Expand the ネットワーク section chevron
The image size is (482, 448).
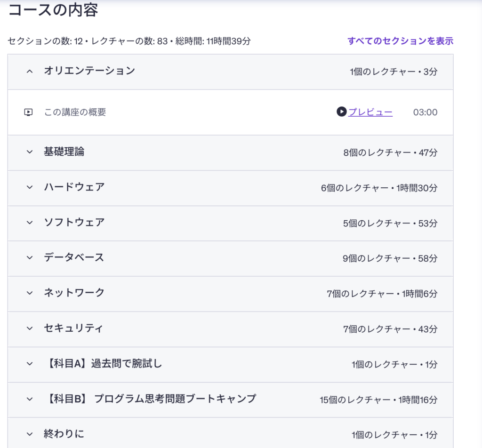click(30, 293)
